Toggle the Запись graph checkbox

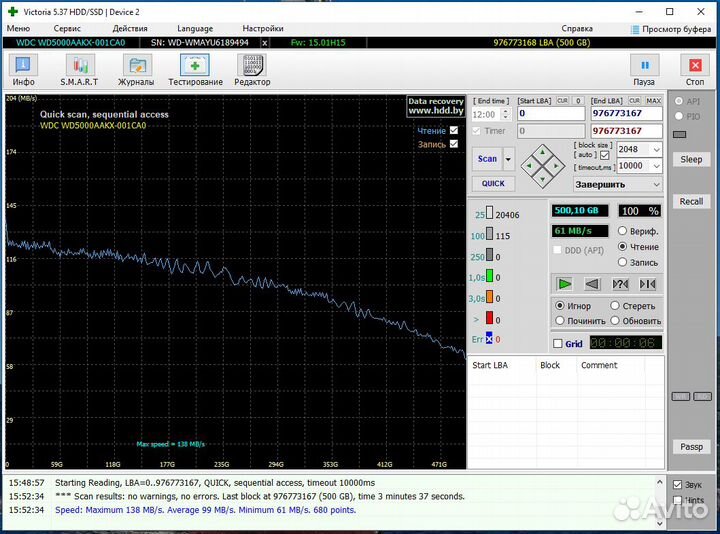[454, 144]
